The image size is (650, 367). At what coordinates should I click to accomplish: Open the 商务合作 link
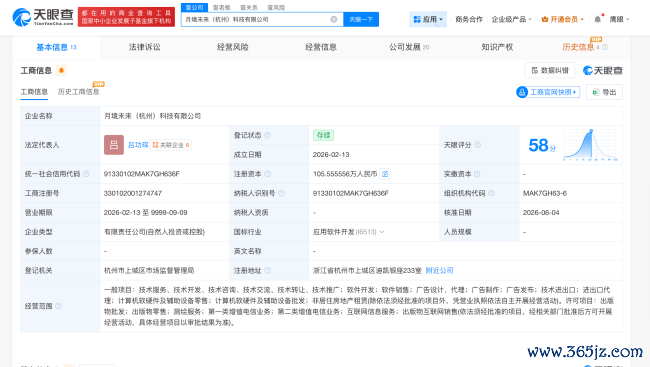click(x=469, y=19)
